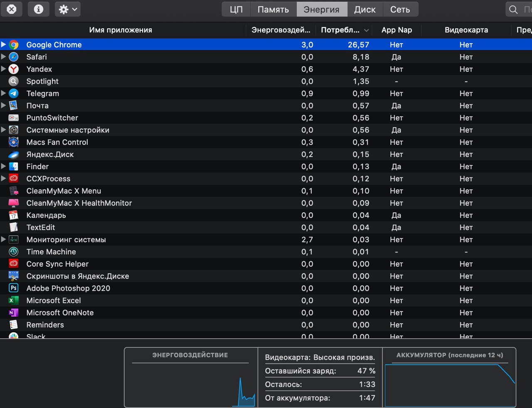Expand the Safari process row

[3, 57]
